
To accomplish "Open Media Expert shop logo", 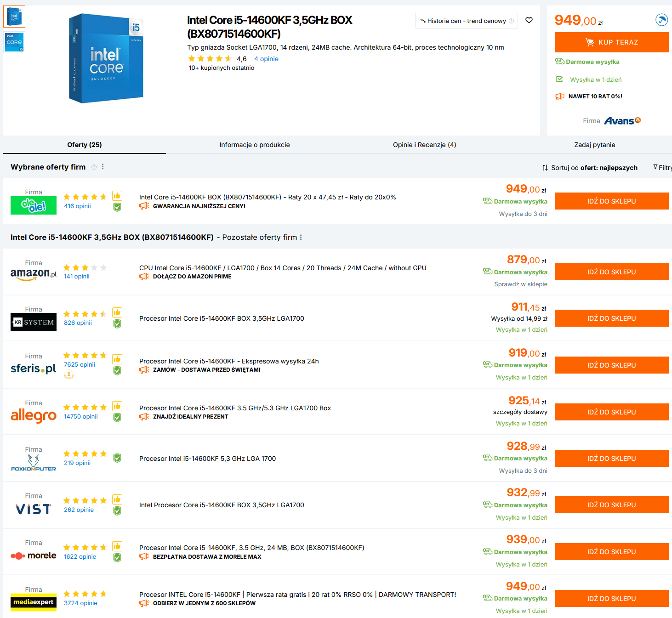I will 34,602.
